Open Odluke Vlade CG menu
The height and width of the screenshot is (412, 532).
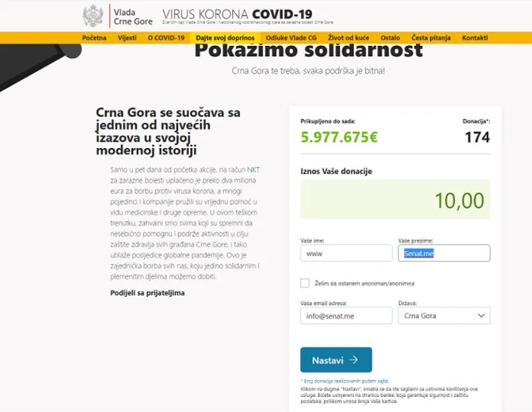(291, 38)
